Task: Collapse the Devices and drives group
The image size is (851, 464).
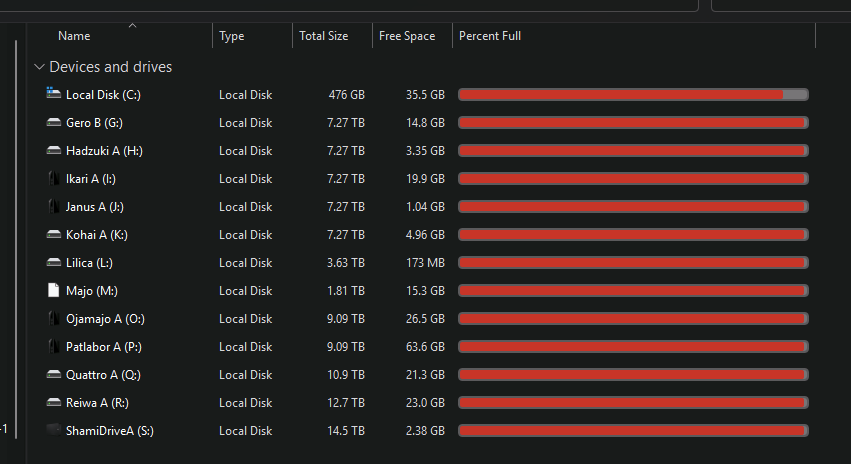Action: [x=39, y=67]
